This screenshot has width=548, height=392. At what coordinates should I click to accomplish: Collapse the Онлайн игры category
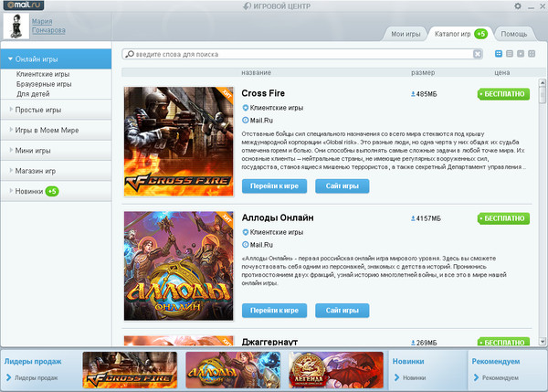pyautogui.click(x=56, y=59)
